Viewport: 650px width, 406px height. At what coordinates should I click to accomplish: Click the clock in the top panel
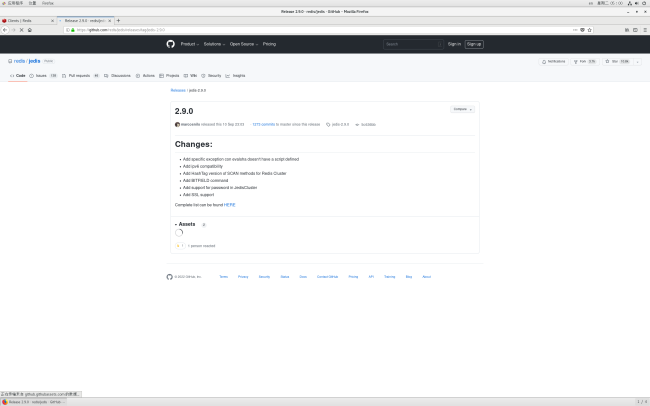[x=610, y=3]
